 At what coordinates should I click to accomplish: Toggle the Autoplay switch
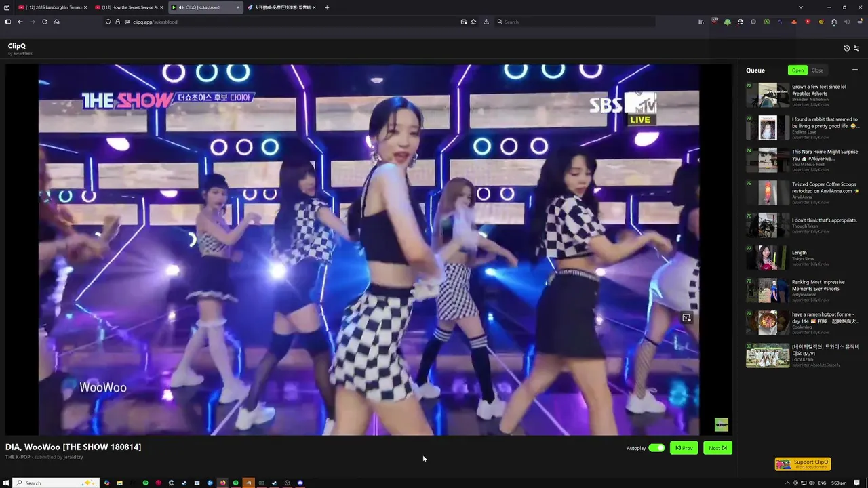point(656,448)
